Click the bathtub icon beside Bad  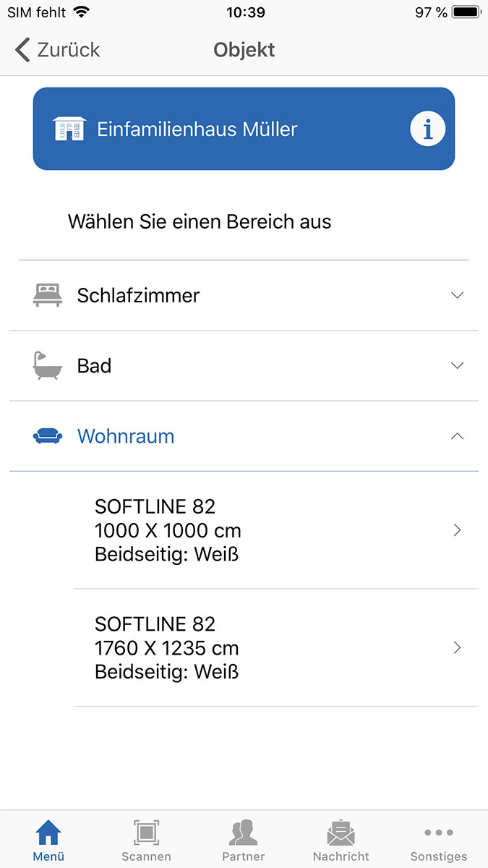click(48, 365)
